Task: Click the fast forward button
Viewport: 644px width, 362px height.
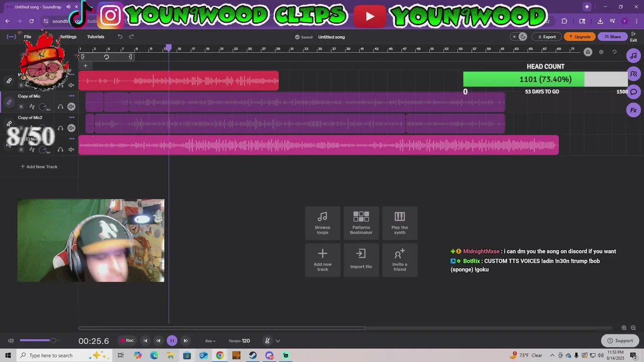Action: pos(186,341)
